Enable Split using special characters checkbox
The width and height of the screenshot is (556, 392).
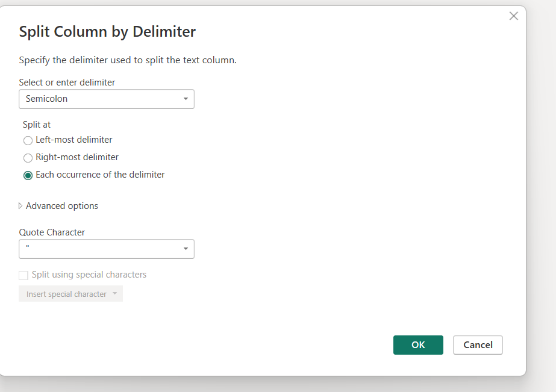23,275
